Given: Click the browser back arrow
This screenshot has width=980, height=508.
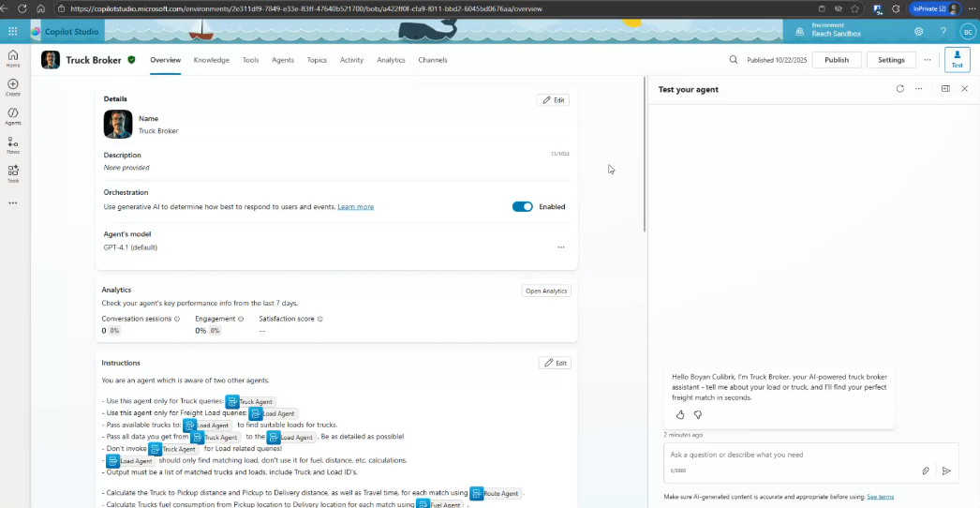Looking at the screenshot, I should [5, 8].
